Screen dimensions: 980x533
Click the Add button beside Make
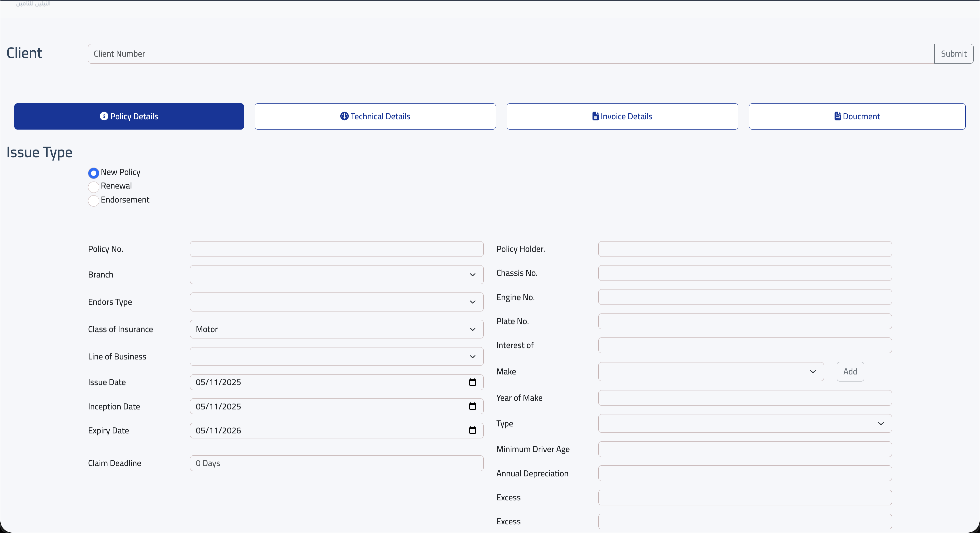(x=850, y=371)
